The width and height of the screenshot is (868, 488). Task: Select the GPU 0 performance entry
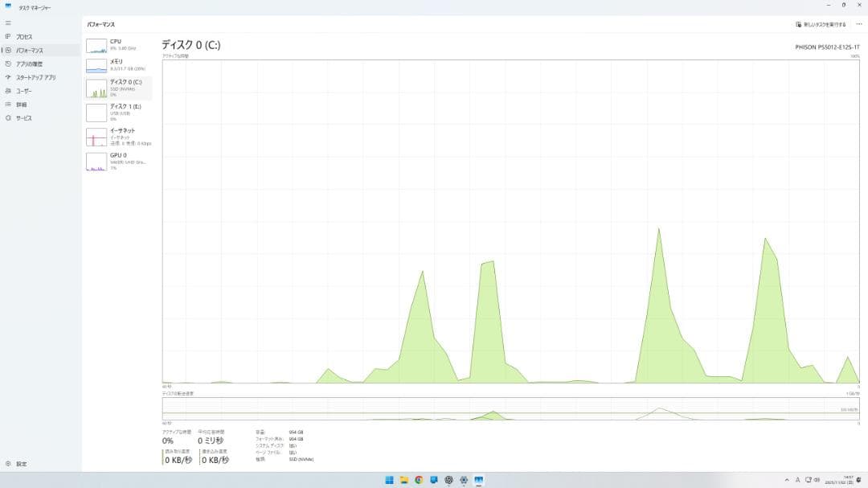[118, 161]
